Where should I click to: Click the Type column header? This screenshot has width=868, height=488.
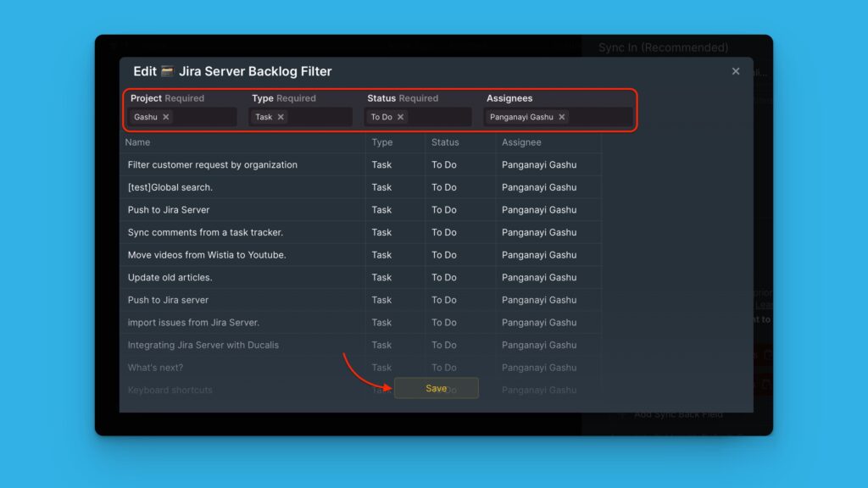[x=382, y=142]
